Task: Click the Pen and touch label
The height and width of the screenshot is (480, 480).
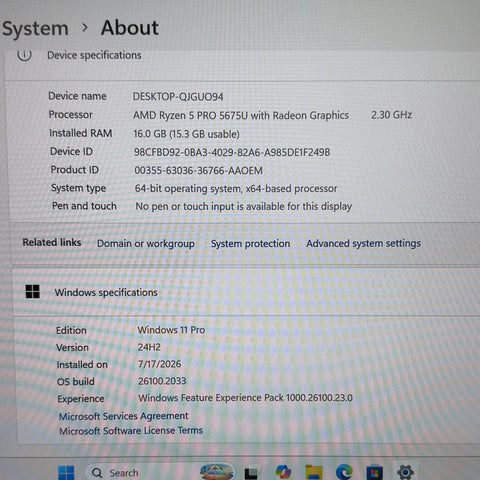Action: [x=84, y=206]
